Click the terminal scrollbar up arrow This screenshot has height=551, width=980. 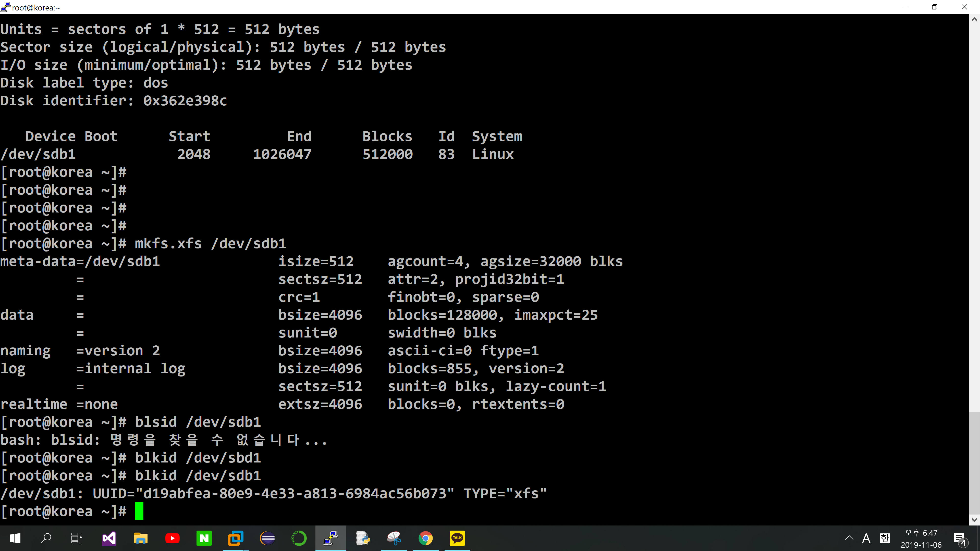click(974, 19)
